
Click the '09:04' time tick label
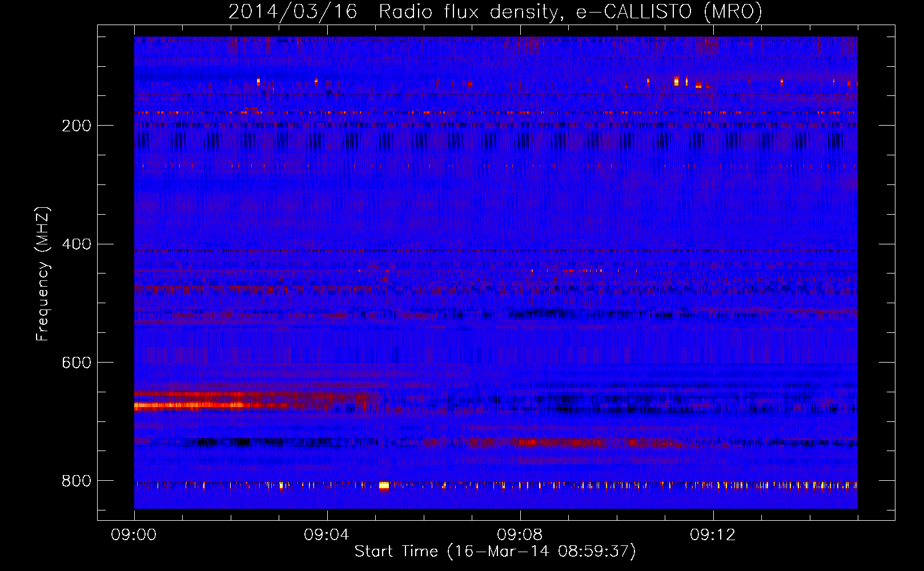coord(327,535)
